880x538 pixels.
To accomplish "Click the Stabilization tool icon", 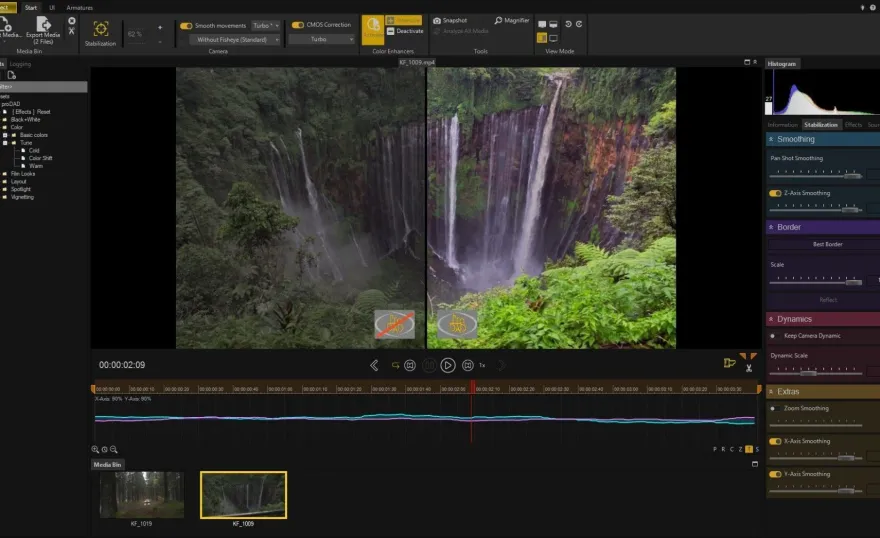I will point(100,29).
